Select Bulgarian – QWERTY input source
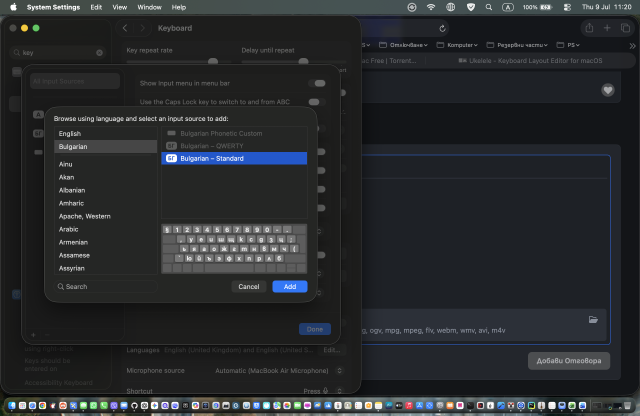The image size is (640, 416). coord(234,146)
